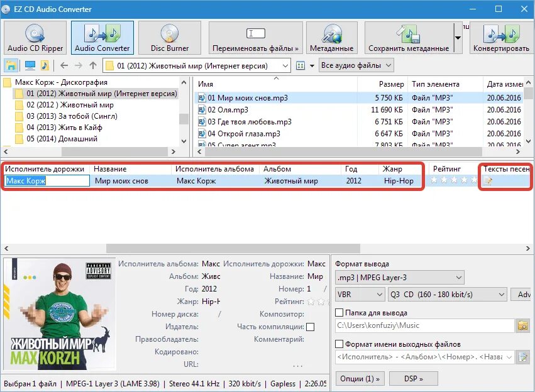Click the metadata panel URL dots button
The height and width of the screenshot is (392, 535).
[x=297, y=366]
